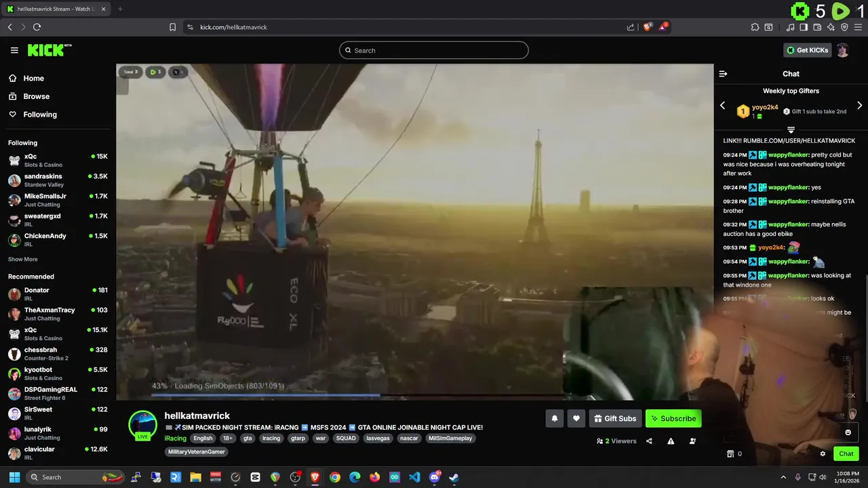Open the channel shop icon
The height and width of the screenshot is (488, 868).
730,454
